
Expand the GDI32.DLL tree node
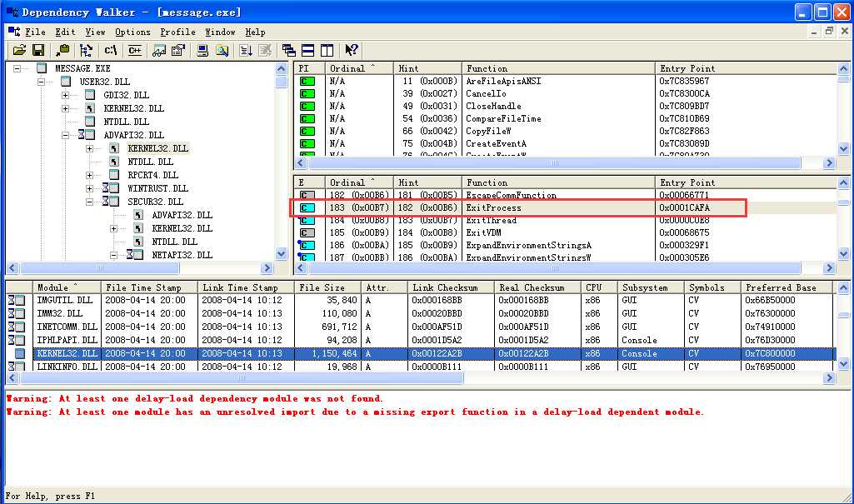[65, 95]
